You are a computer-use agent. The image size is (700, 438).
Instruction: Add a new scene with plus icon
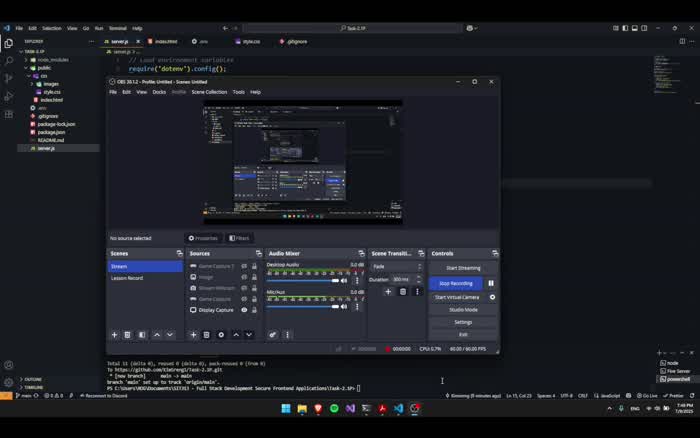(x=114, y=335)
